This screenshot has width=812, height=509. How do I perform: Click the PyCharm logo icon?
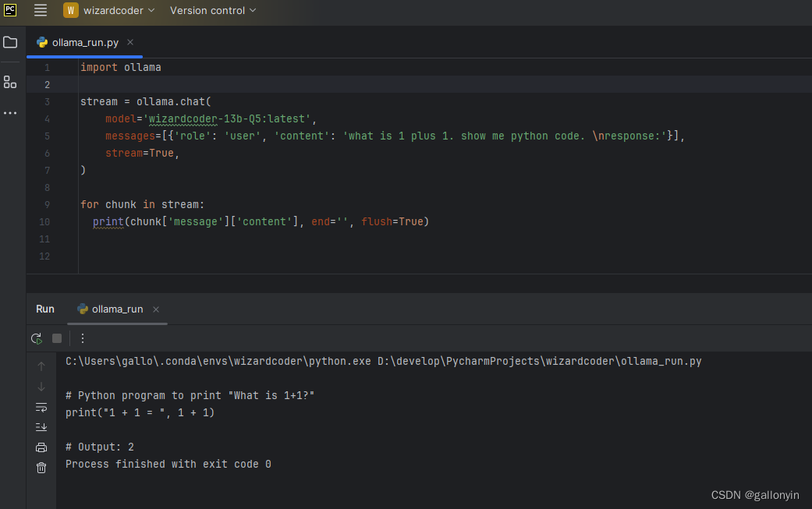[10, 10]
